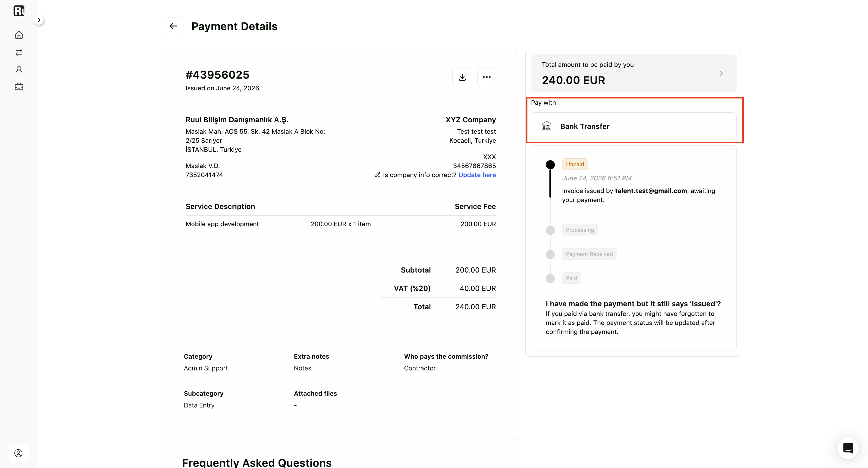Click Contractor commission value
This screenshot has width=868, height=468.
tap(420, 368)
